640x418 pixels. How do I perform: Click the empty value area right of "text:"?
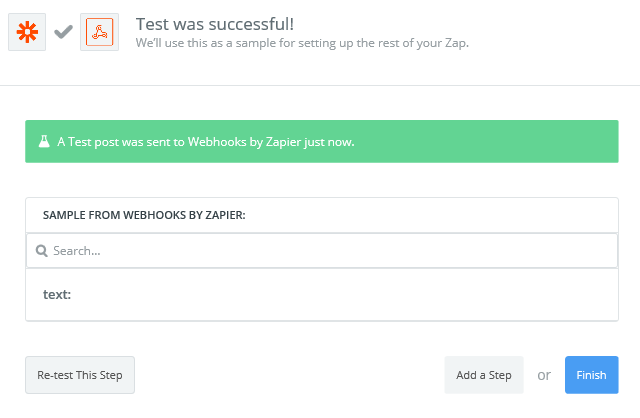pos(343,294)
